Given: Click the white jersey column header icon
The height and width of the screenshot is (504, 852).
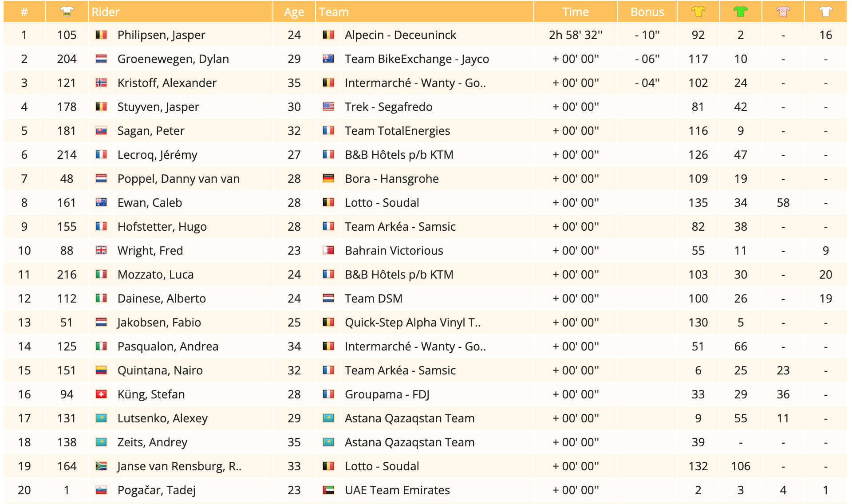Looking at the screenshot, I should click(825, 12).
